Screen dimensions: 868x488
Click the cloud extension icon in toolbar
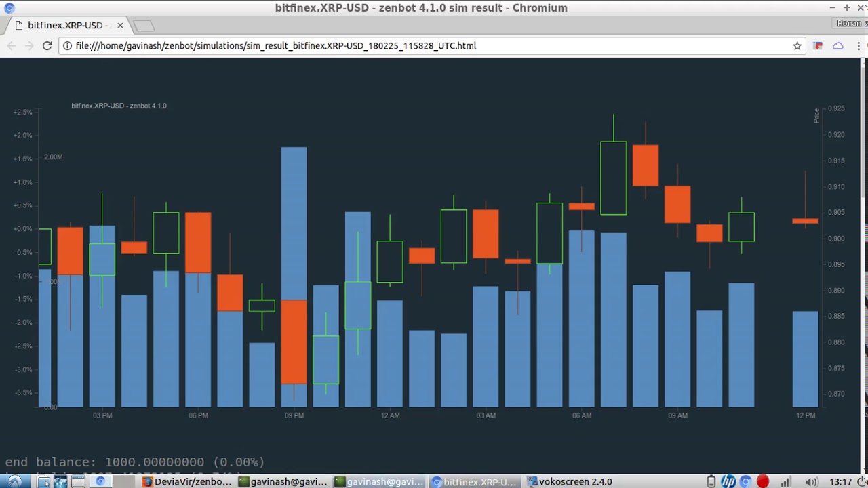tap(838, 46)
